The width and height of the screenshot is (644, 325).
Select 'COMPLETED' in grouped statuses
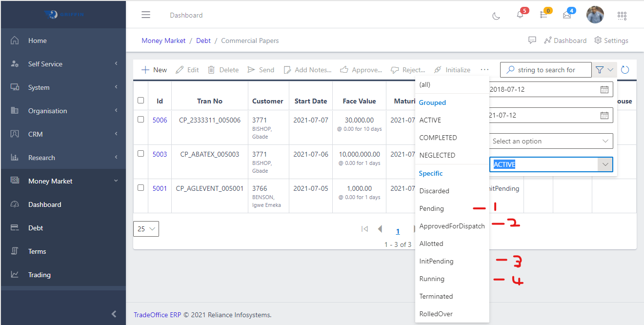tap(438, 138)
